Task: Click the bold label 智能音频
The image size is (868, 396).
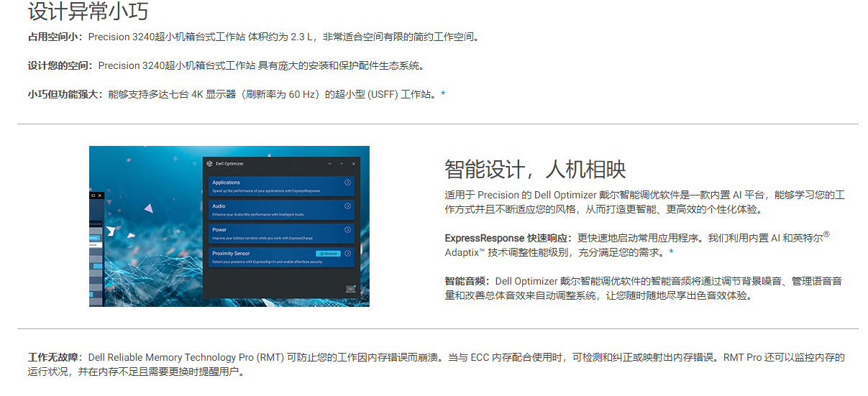Action: coord(468,281)
